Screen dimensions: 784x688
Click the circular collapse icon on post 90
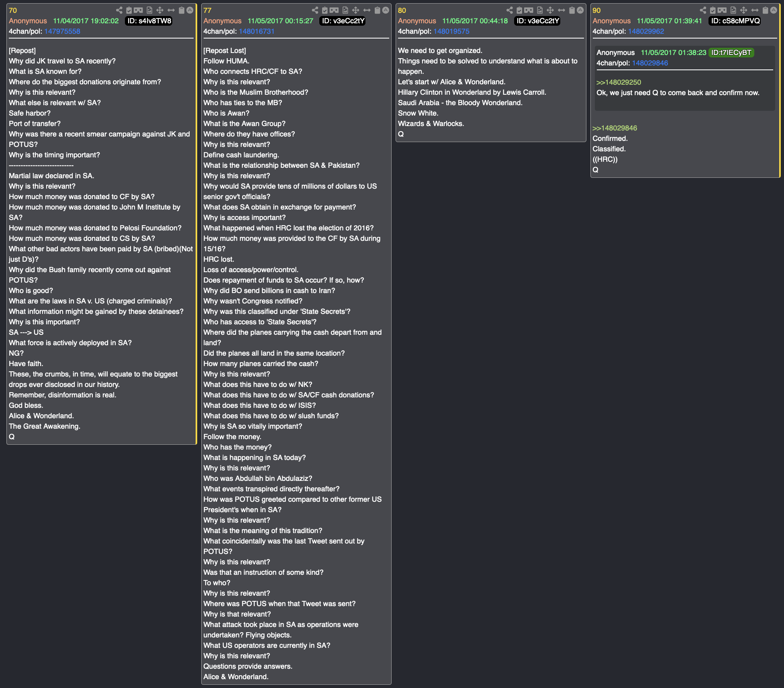774,10
